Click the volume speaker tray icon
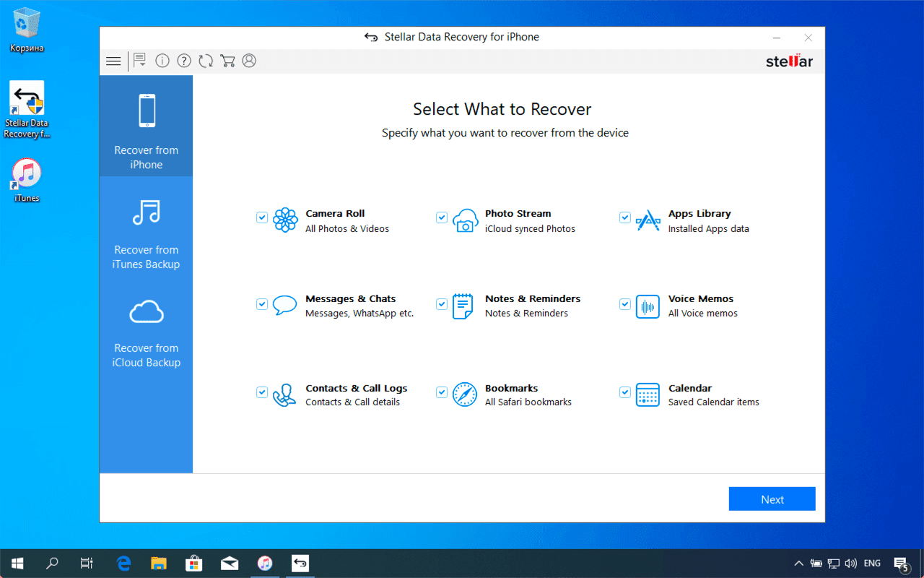Image resolution: width=924 pixels, height=578 pixels. [x=851, y=564]
